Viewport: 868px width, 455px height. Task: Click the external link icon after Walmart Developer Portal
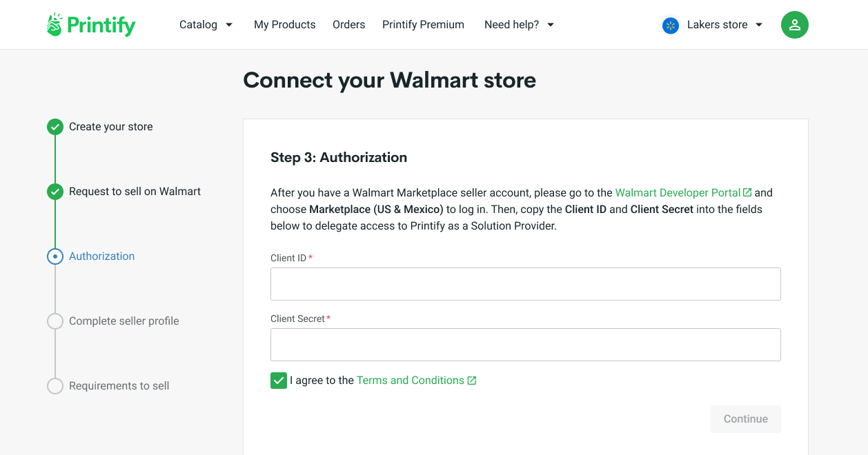[748, 192]
